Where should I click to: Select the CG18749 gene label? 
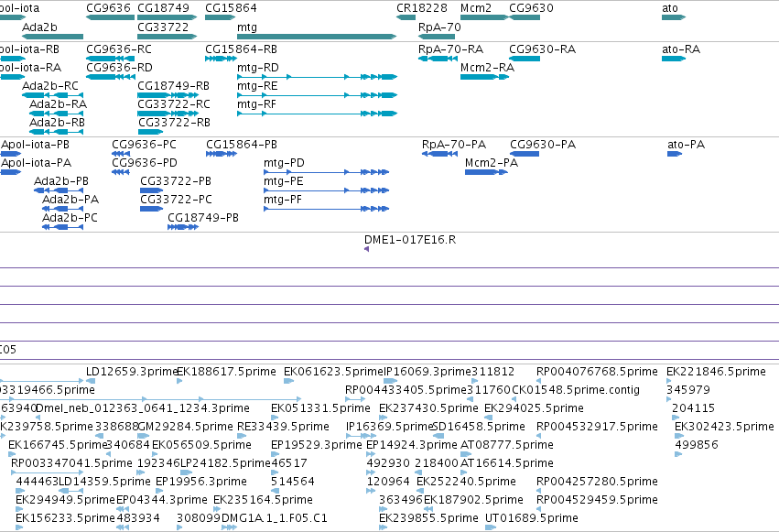point(163,8)
